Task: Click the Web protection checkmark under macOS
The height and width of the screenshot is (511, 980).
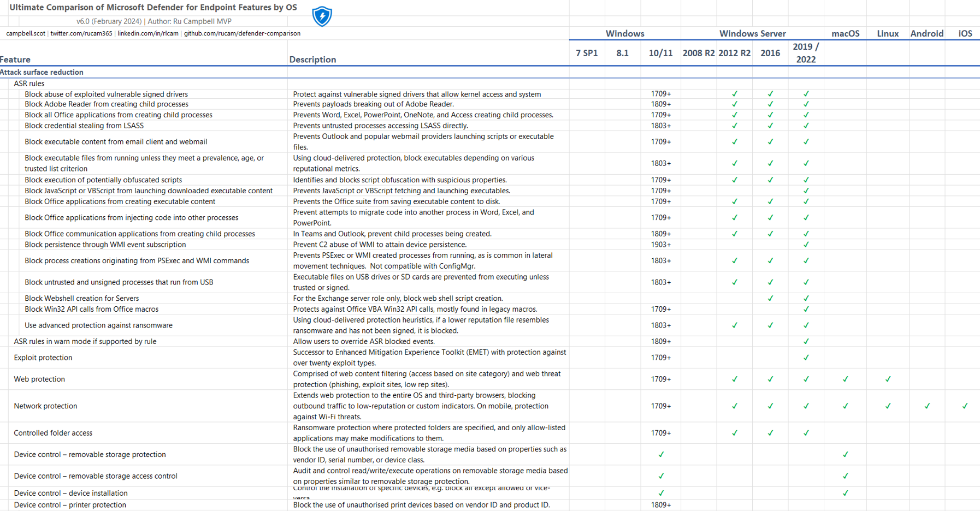Action: coord(845,379)
